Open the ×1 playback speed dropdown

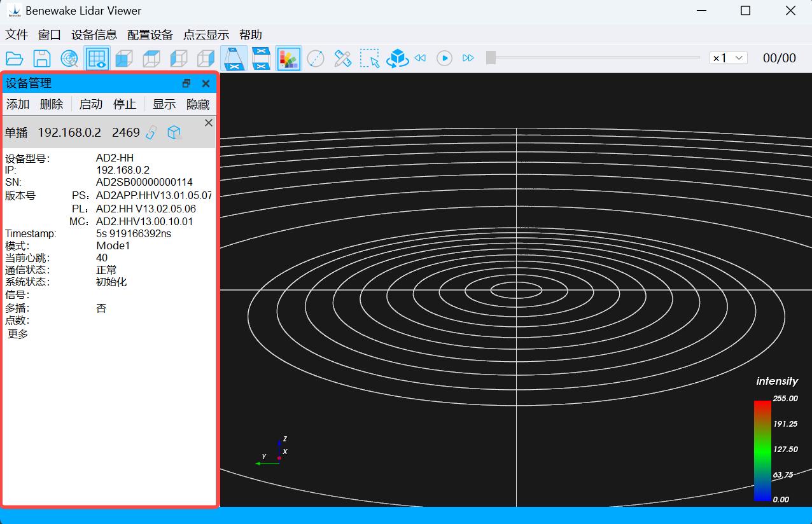(x=728, y=58)
